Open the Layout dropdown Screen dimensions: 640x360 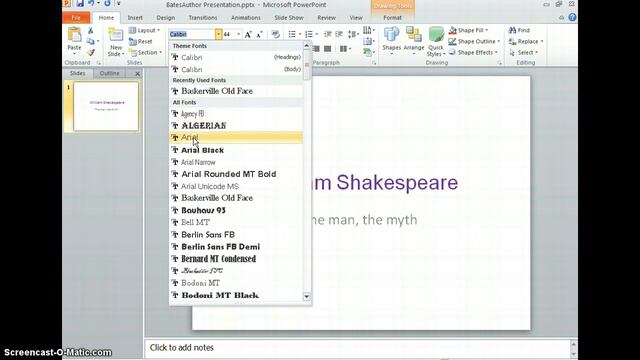[x=144, y=30]
